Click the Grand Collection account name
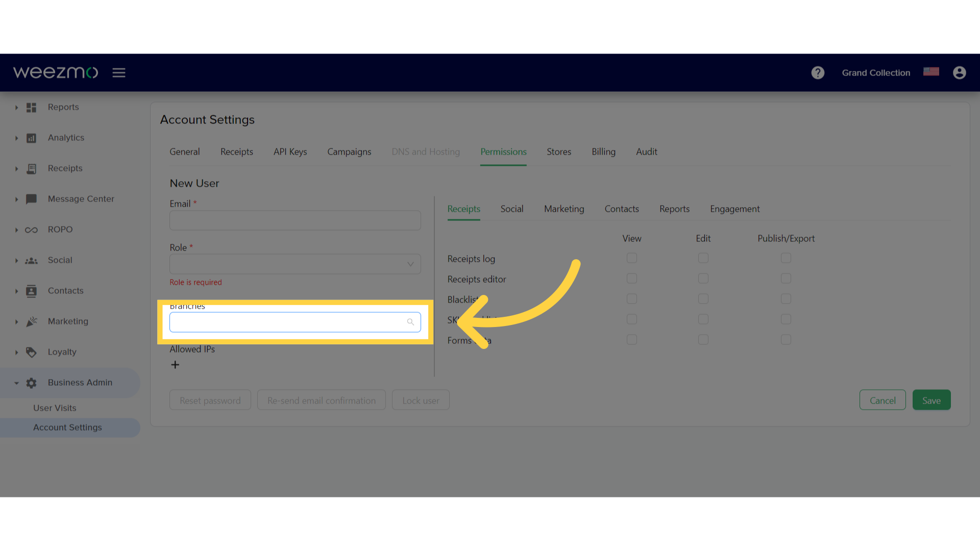The image size is (980, 551). click(876, 73)
